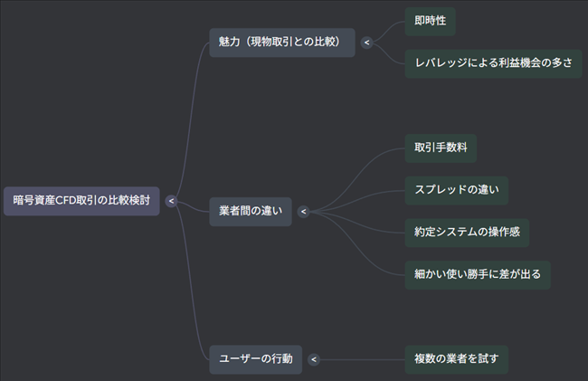
Task: Click the line connecting ユーザーの行動 to 複数の業者を試す
Action: coord(362,359)
